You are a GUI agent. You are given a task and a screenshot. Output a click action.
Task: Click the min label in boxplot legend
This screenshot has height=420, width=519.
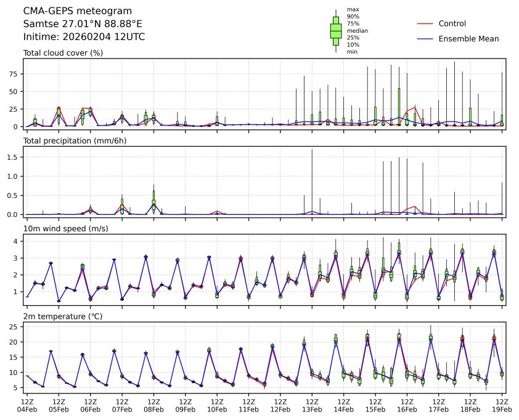coord(352,52)
